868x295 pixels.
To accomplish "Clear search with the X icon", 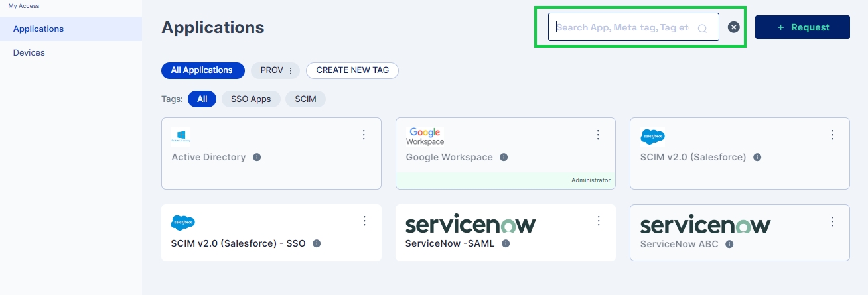I will pos(733,27).
